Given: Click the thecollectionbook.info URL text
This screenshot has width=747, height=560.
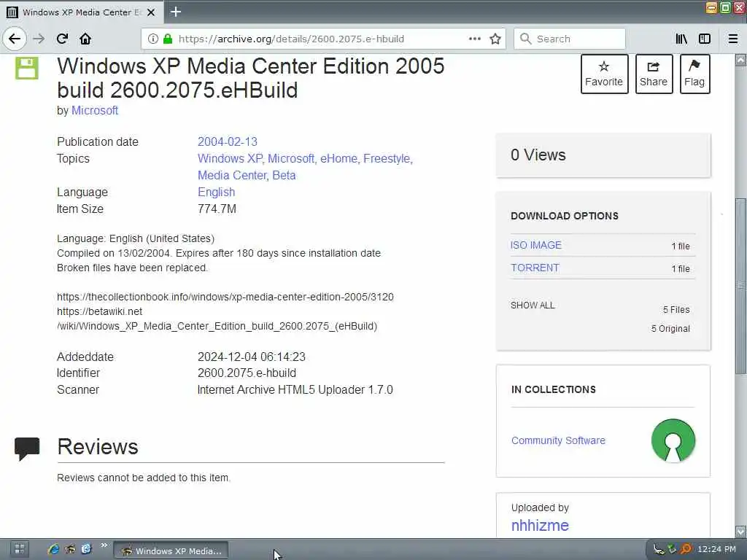Looking at the screenshot, I should [225, 297].
